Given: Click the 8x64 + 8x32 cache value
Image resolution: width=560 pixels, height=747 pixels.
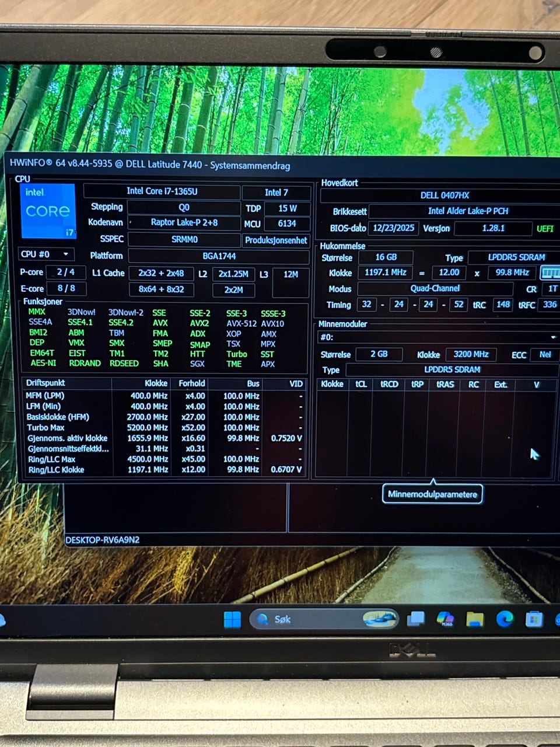Looking at the screenshot, I should click(161, 289).
